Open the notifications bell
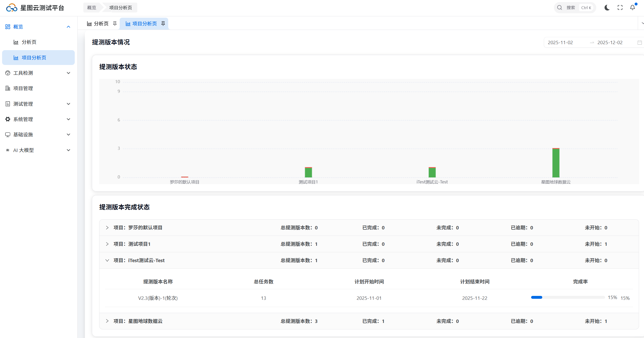This screenshot has height=338, width=644. tap(632, 8)
